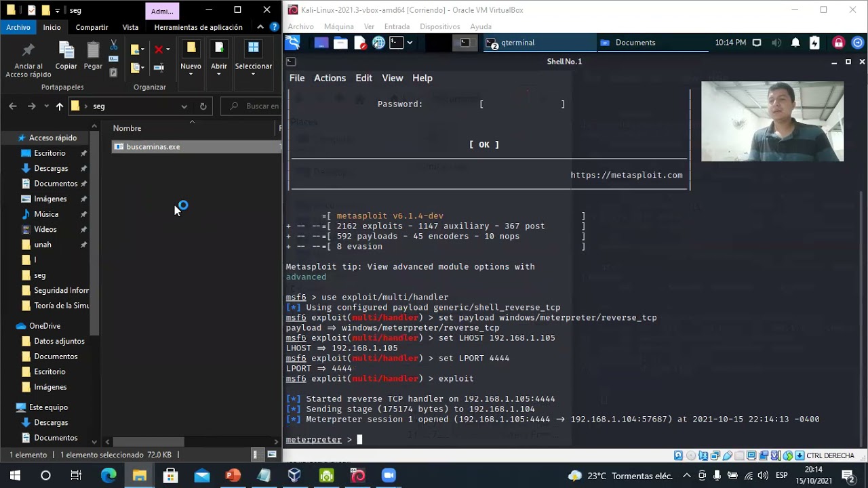Open File menu in qterminal
The width and height of the screenshot is (868, 488).
[297, 78]
